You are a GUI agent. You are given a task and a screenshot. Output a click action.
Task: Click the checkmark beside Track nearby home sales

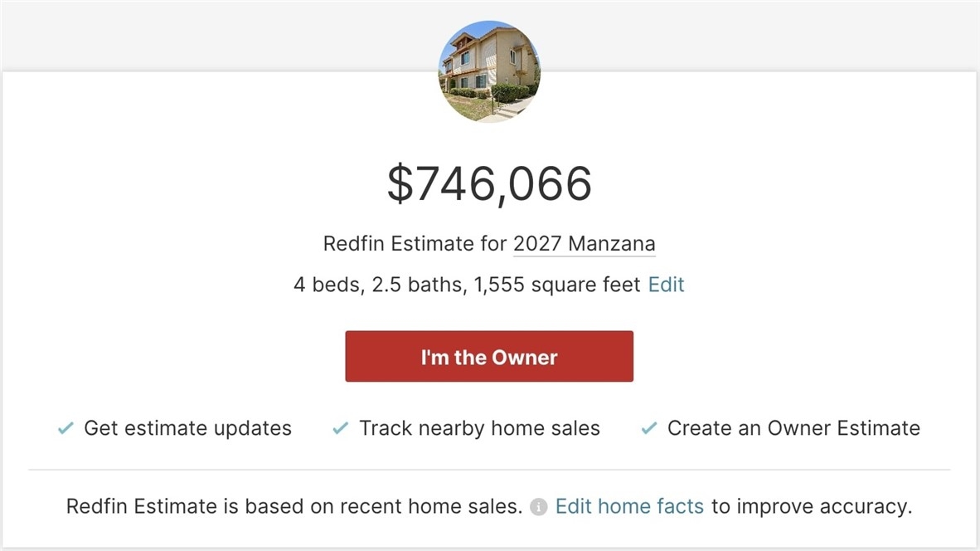340,428
